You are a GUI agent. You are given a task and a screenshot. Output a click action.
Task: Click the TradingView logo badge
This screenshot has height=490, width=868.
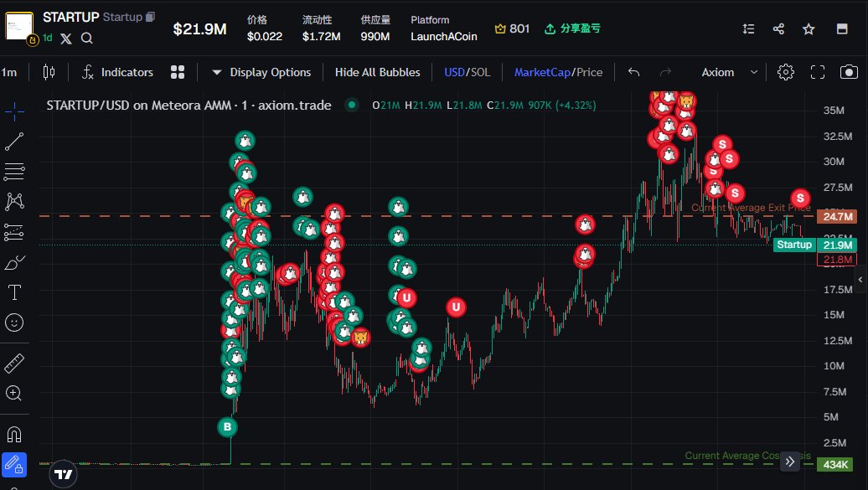tap(63, 474)
